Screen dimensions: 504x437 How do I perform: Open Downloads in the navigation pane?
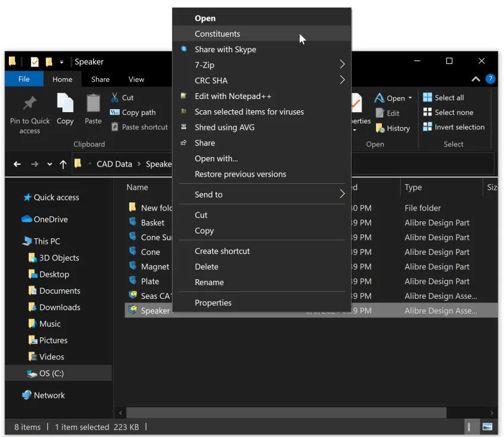(x=60, y=307)
